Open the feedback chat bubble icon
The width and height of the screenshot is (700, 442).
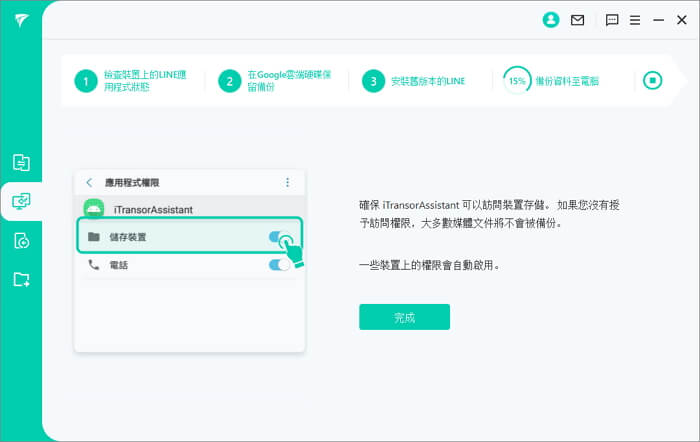tap(612, 20)
